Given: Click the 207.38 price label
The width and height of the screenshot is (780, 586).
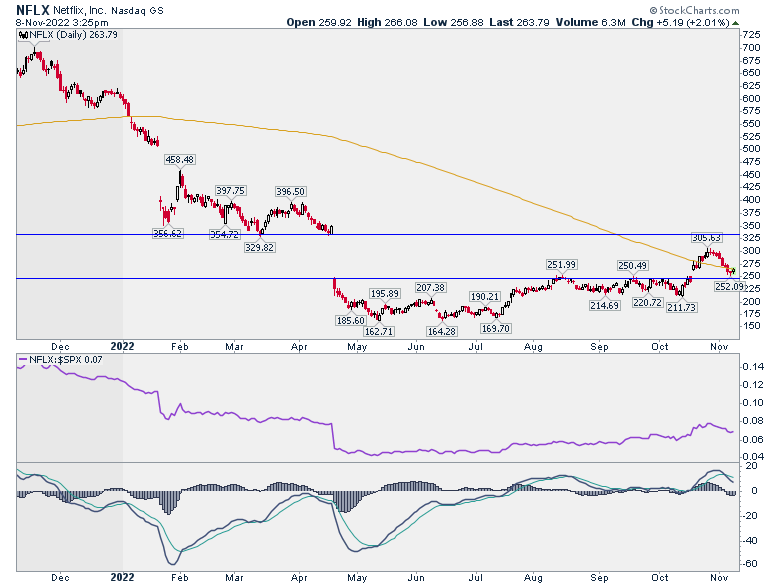Looking at the screenshot, I should pos(431,288).
